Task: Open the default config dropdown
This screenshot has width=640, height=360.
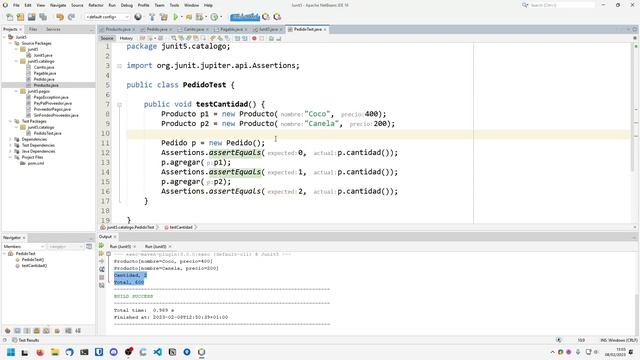Action: [107, 17]
